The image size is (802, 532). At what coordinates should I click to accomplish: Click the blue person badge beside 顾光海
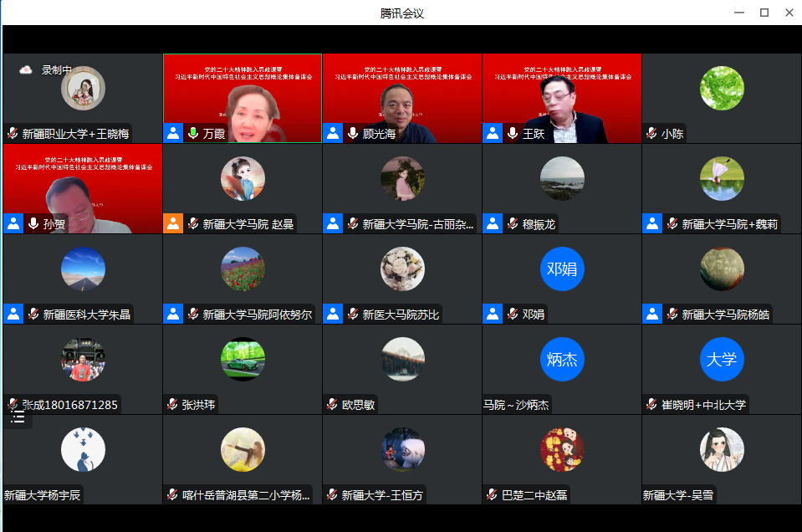pos(333,133)
